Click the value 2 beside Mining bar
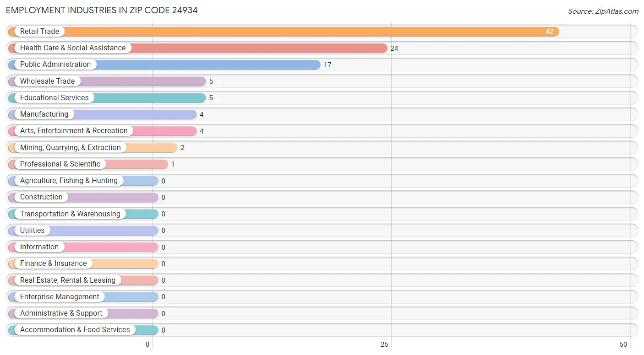 pos(182,148)
